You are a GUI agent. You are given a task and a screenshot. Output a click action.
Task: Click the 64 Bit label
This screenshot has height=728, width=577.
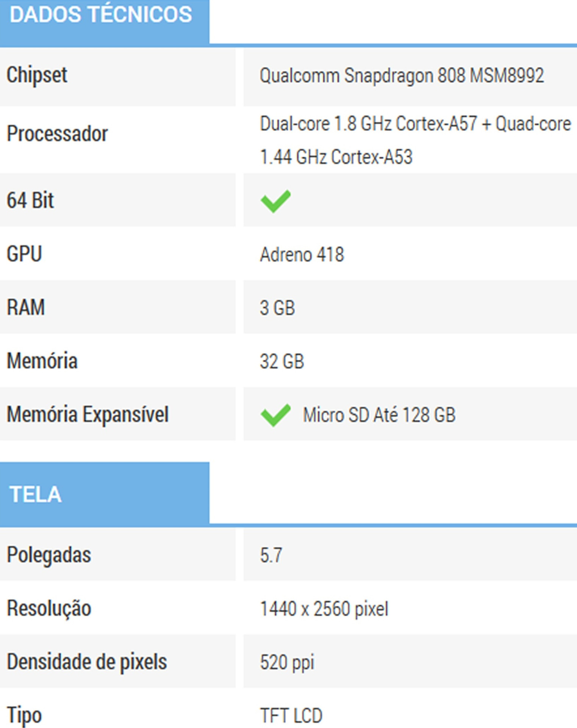[x=30, y=200]
